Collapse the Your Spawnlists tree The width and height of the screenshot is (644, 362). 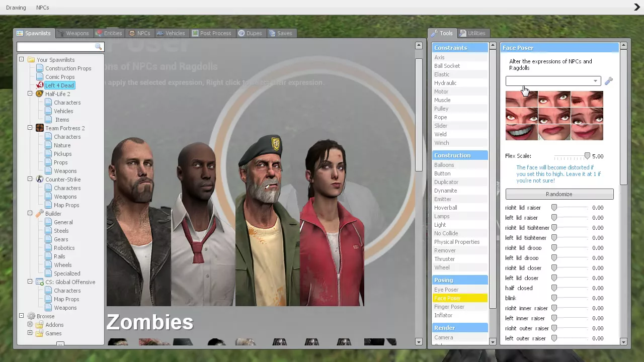coord(22,60)
